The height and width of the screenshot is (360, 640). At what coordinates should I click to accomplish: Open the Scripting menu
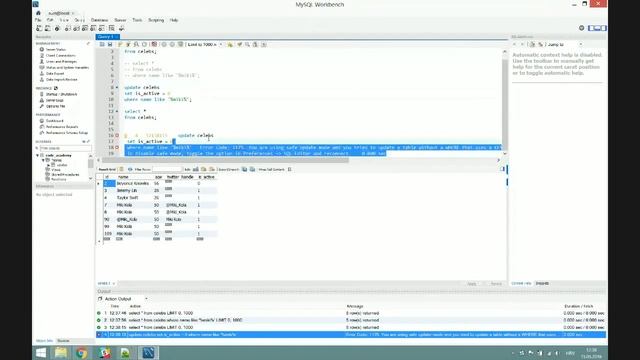click(156, 20)
